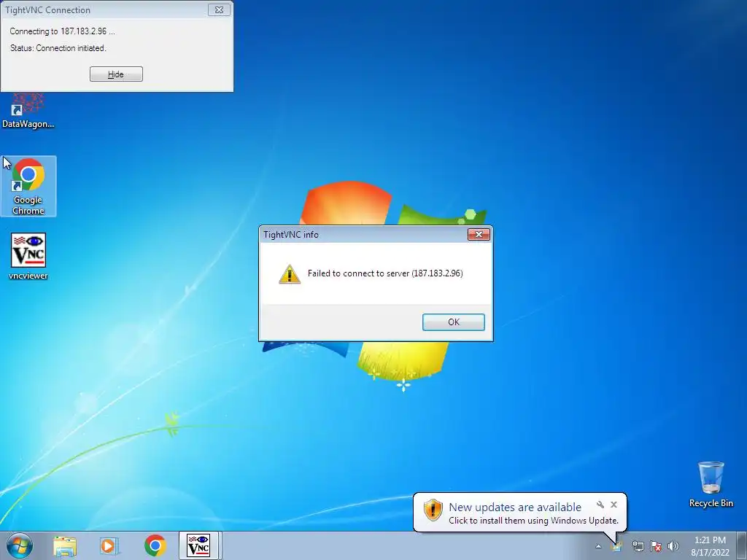This screenshot has height=560, width=747.
Task: Open Google Chrome from the taskbar
Action: (155, 546)
